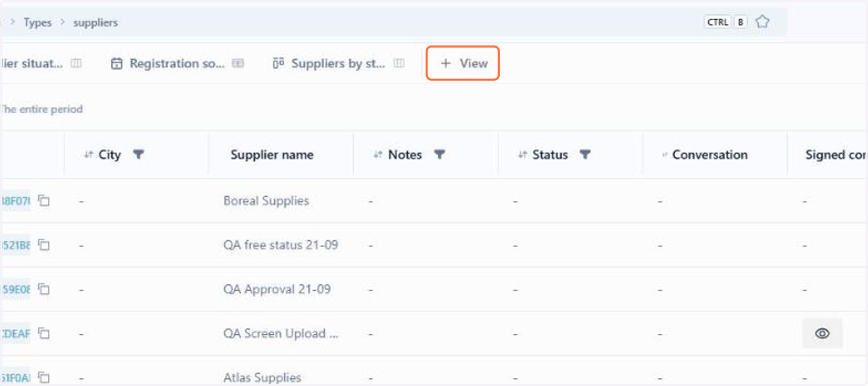This screenshot has width=868, height=386.
Task: Star the suppliers page as favorite
Action: coord(762,22)
